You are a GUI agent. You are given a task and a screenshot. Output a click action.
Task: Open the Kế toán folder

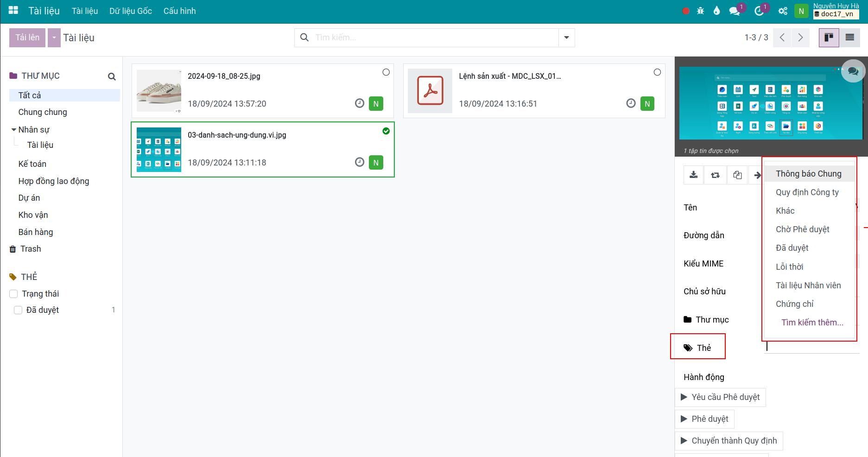pos(32,164)
